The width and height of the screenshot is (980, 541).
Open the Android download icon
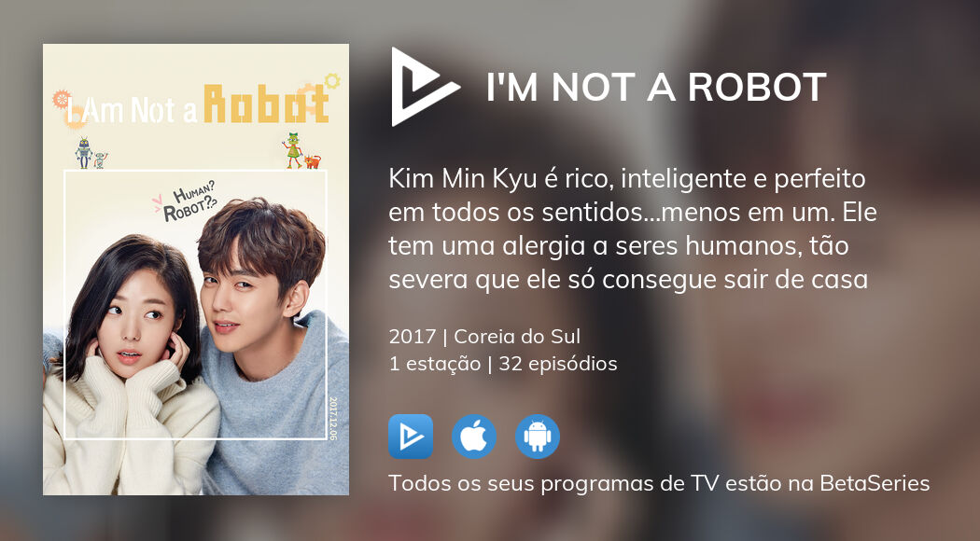point(538,437)
